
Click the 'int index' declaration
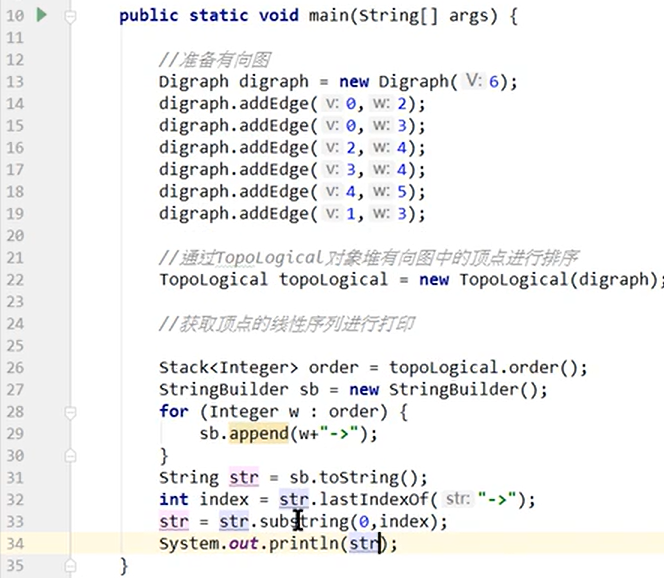point(203,500)
